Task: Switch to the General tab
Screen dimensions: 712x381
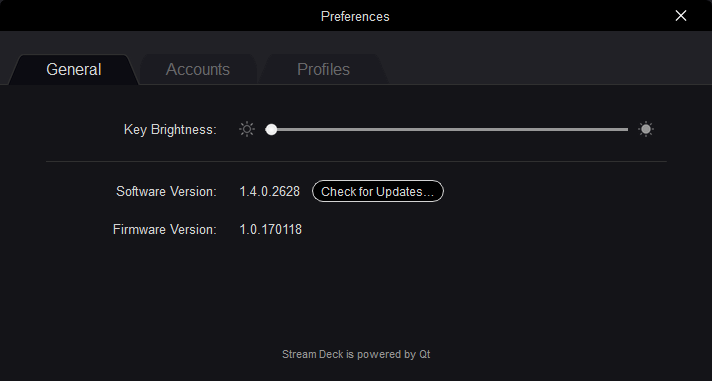Action: 74,69
